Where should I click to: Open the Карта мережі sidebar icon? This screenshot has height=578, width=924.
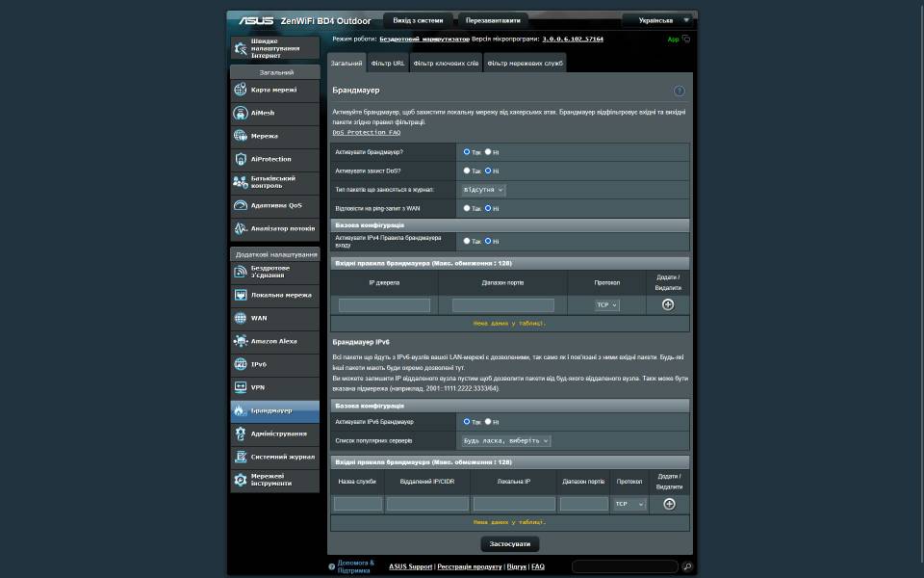pos(241,90)
